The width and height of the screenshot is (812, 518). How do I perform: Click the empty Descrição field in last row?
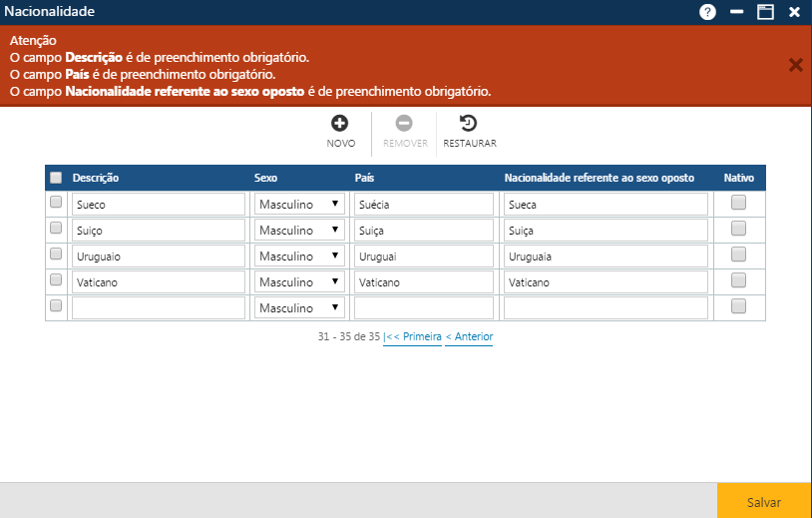[158, 307]
